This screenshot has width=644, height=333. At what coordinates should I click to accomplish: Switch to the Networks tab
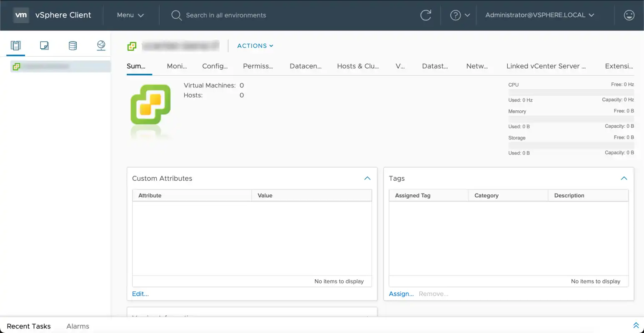(477, 66)
